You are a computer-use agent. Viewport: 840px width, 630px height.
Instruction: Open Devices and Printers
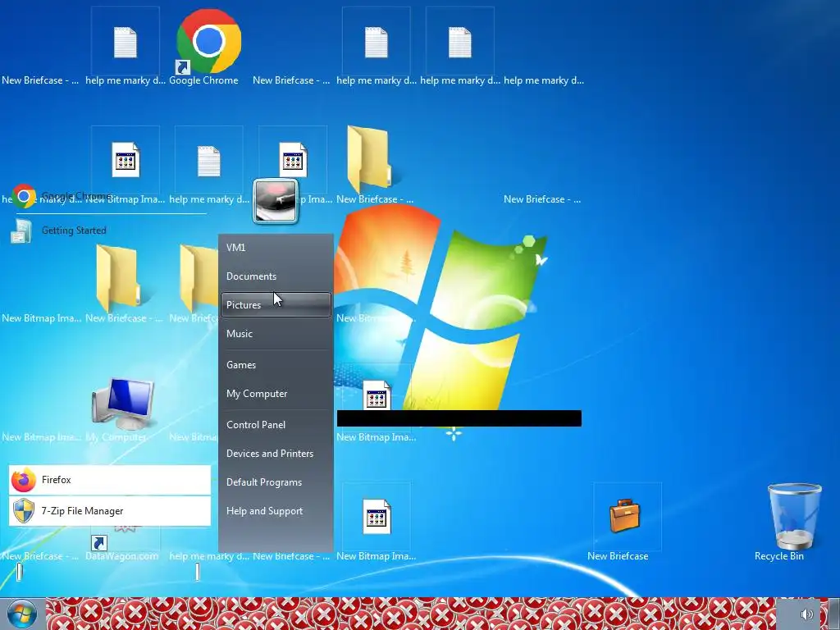point(276,454)
